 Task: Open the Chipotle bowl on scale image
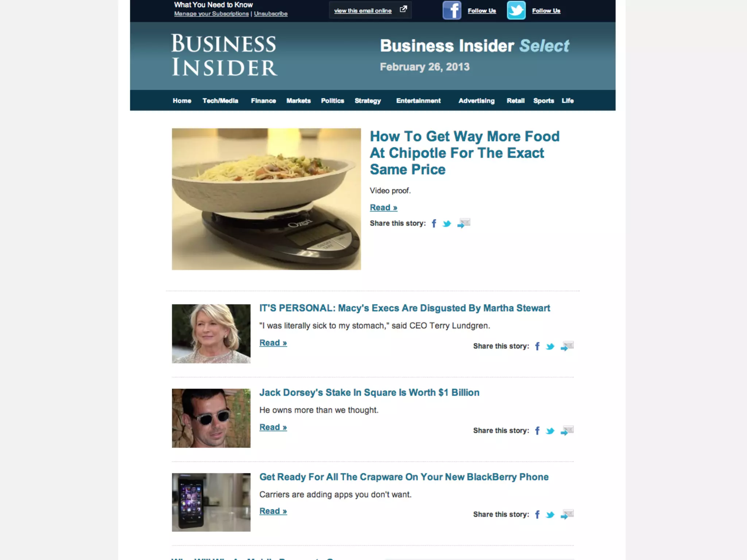(x=266, y=199)
